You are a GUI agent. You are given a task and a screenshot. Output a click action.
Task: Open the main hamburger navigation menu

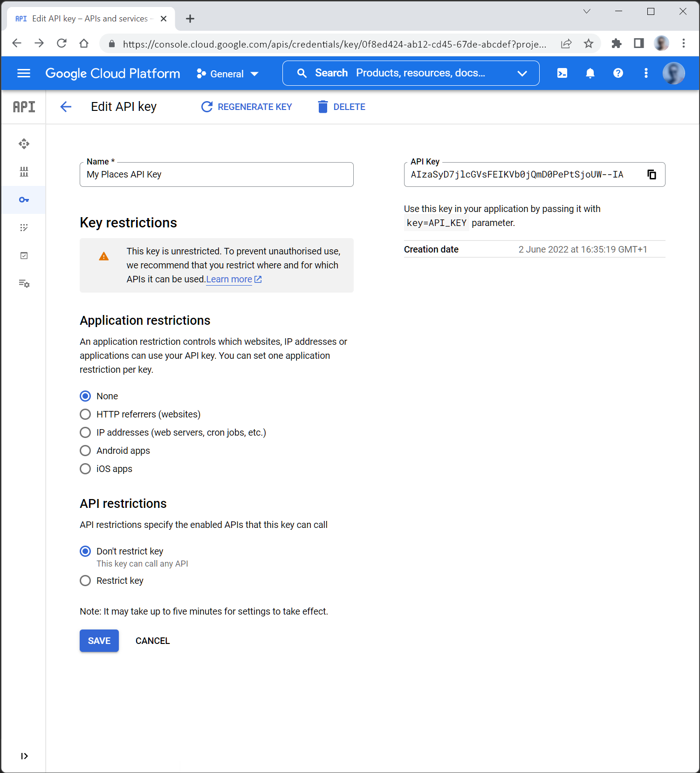(24, 73)
